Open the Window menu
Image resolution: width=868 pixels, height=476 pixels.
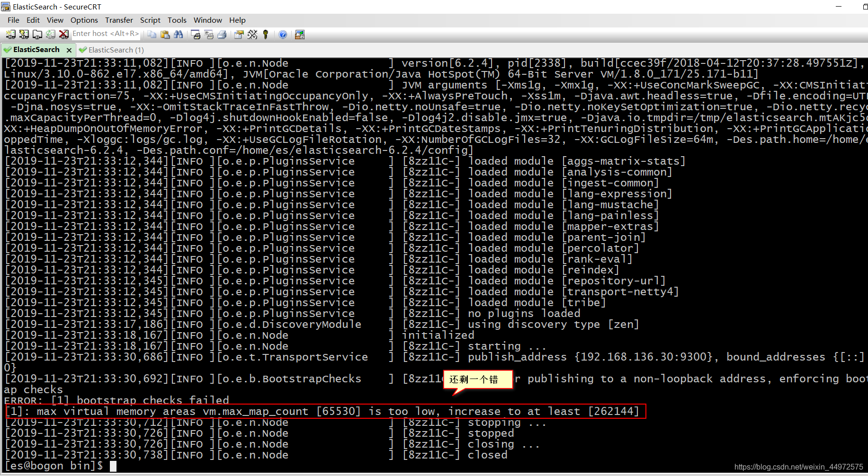coord(208,20)
